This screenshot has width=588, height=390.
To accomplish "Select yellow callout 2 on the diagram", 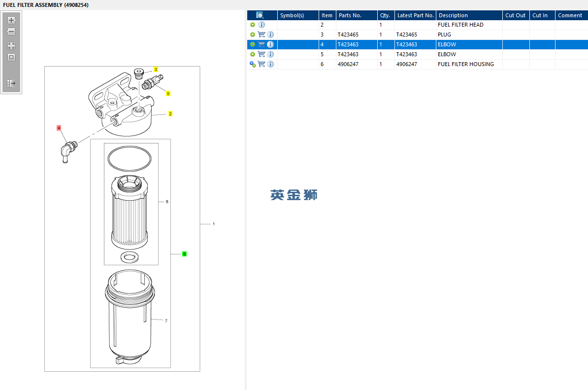I will (170, 114).
